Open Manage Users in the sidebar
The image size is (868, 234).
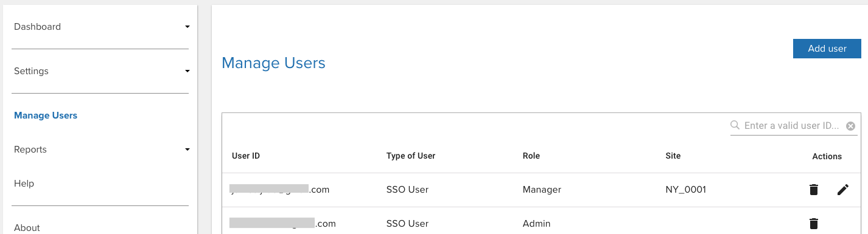46,115
